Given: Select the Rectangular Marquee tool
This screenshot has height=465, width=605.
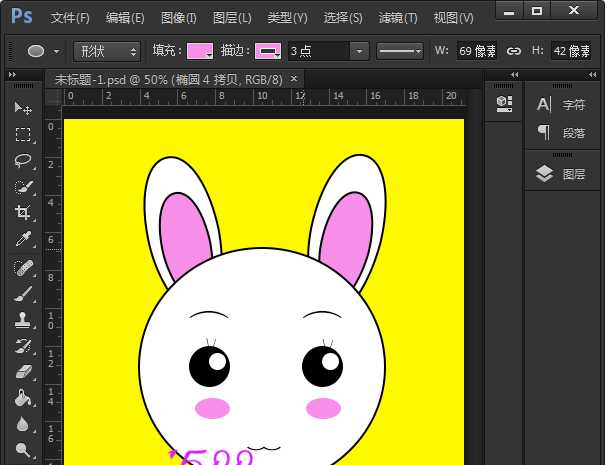Looking at the screenshot, I should 23,134.
